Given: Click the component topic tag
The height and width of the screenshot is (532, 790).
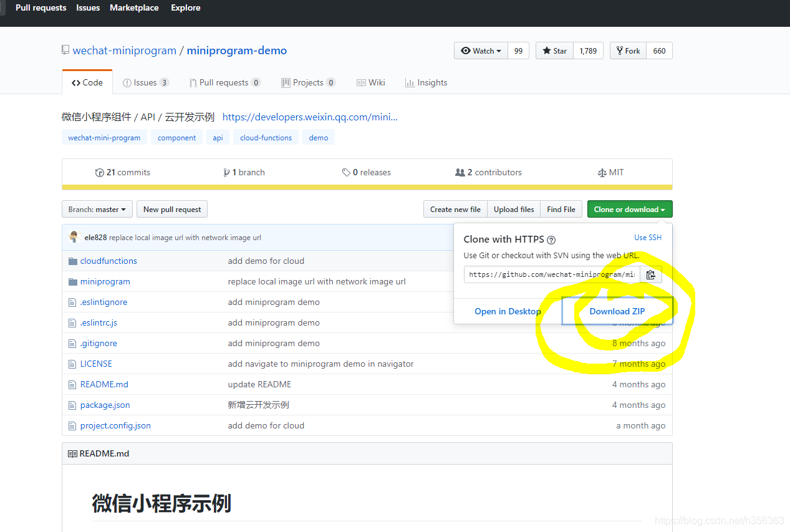Looking at the screenshot, I should [x=176, y=138].
